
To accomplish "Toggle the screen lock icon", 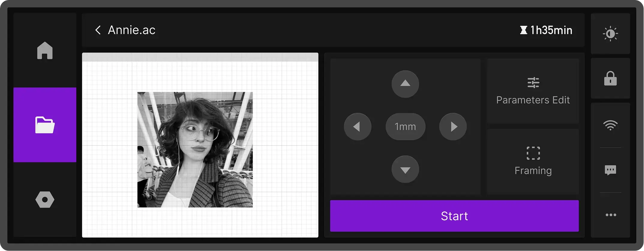I will click(610, 79).
